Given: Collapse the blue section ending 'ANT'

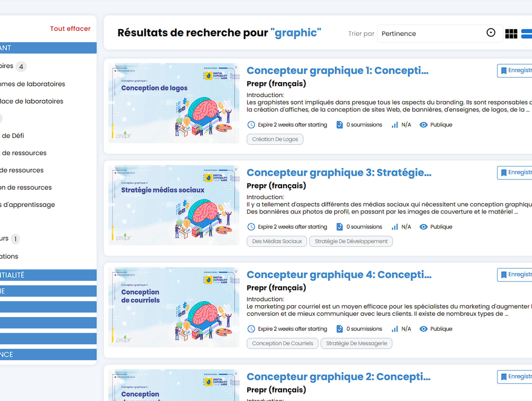Looking at the screenshot, I should (x=48, y=48).
